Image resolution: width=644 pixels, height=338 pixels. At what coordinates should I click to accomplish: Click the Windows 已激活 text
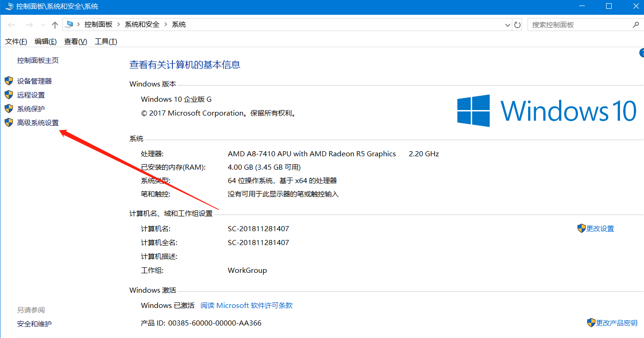168,306
